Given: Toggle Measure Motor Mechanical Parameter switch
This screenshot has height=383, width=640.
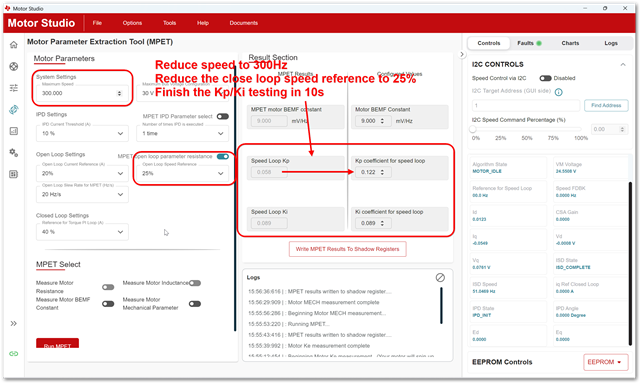Looking at the screenshot, I should coord(195,304).
